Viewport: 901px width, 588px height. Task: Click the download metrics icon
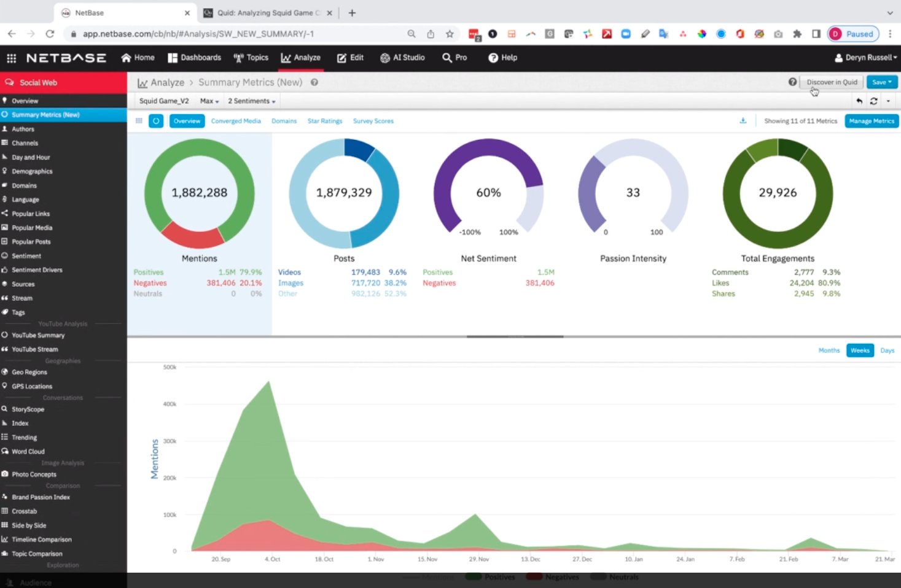pos(743,121)
